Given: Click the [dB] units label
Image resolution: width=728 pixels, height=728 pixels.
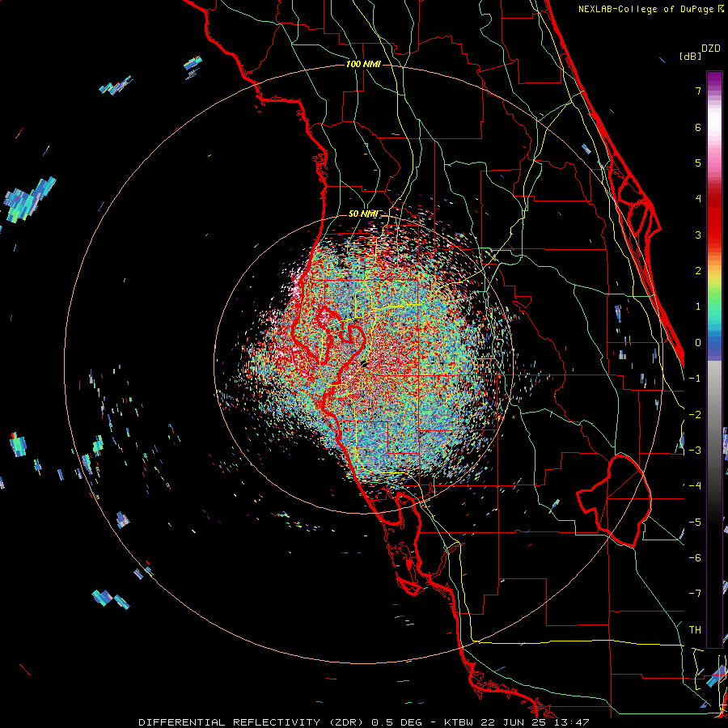Looking at the screenshot, I should point(691,56).
